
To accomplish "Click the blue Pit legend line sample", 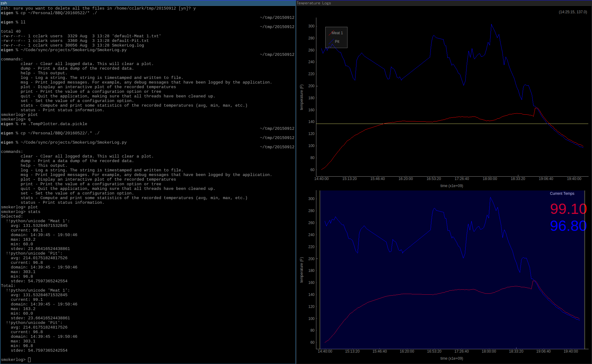I will tap(331, 42).
